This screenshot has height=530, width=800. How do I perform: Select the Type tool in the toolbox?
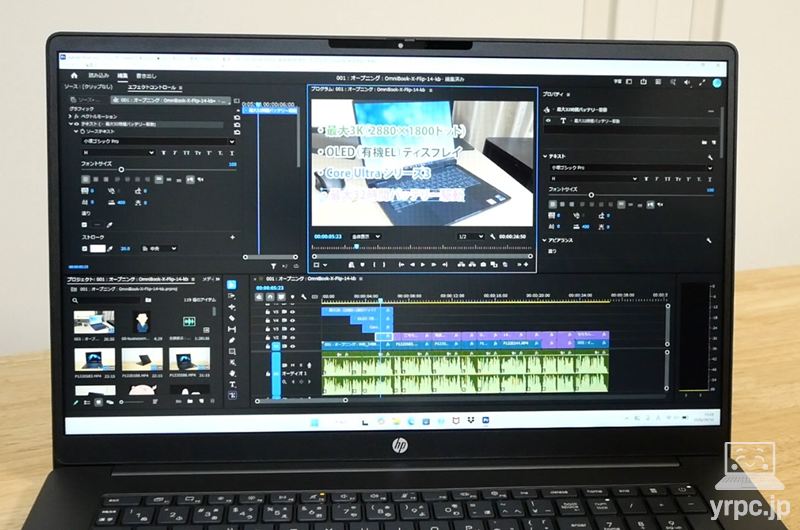coord(232,384)
